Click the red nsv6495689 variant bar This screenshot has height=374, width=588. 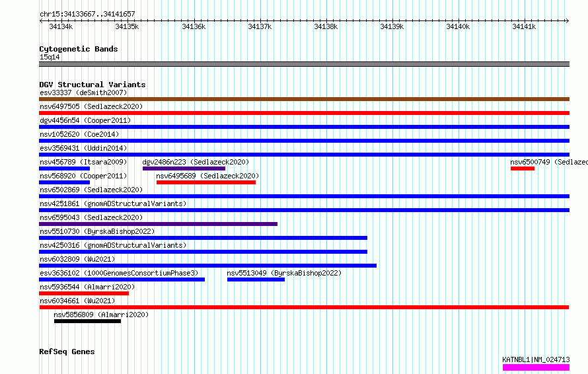coord(206,182)
